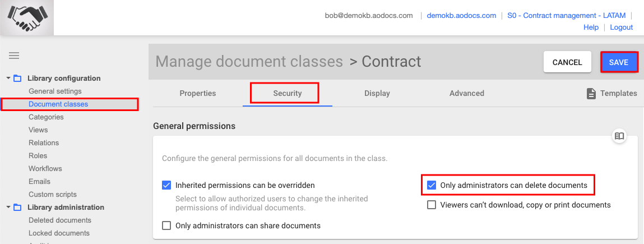Open the Advanced tab

tap(466, 93)
